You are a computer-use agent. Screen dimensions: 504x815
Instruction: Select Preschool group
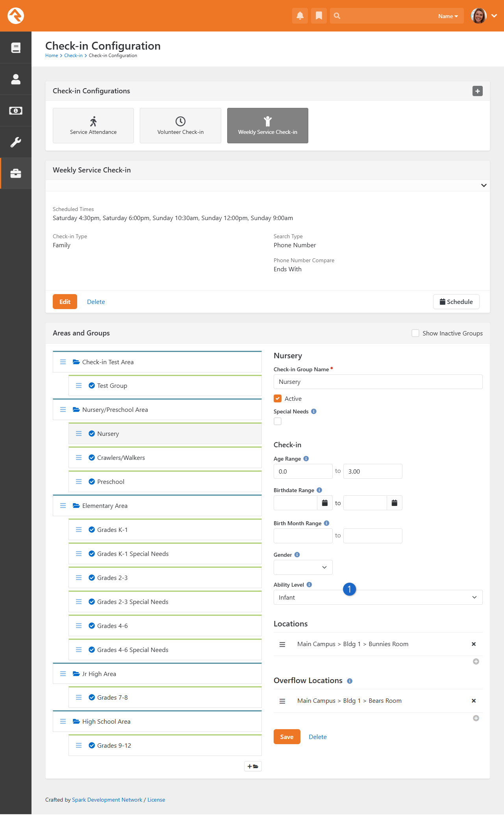tap(165, 482)
